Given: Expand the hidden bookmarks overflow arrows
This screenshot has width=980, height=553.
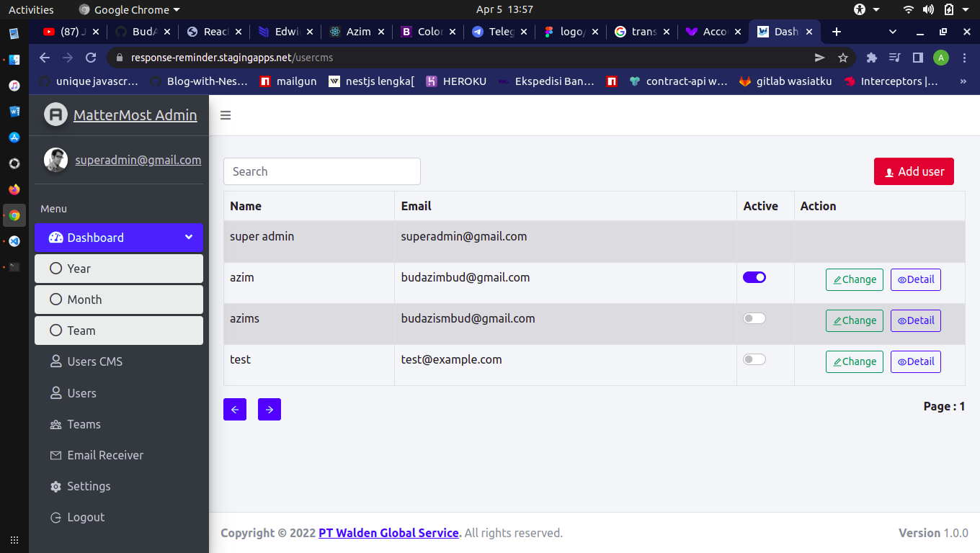Looking at the screenshot, I should [963, 81].
